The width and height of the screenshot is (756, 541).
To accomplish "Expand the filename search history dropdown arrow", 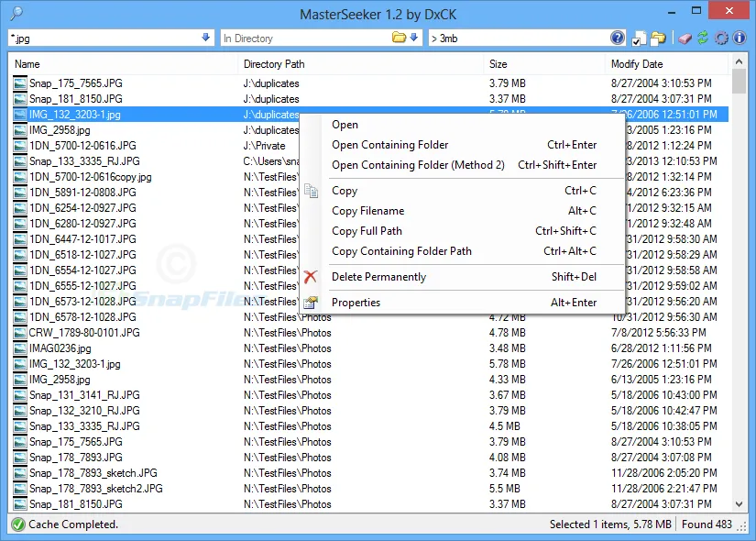I will [x=206, y=38].
